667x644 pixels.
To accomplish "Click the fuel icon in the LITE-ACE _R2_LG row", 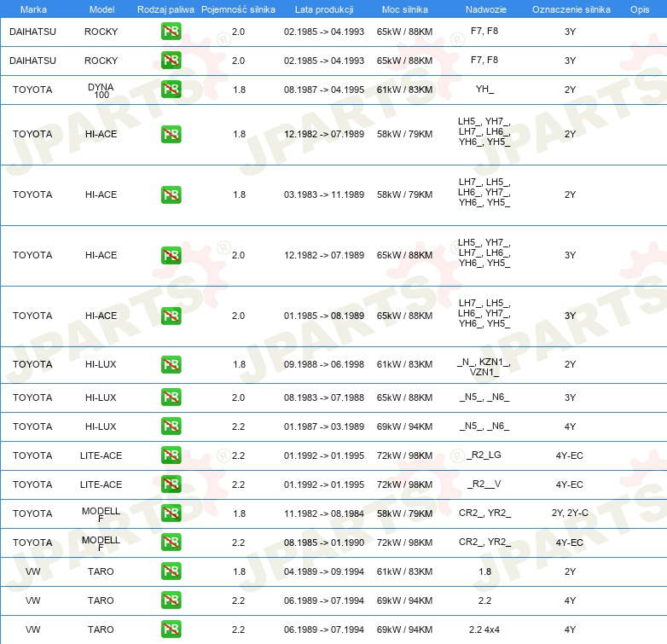I will click(171, 455).
